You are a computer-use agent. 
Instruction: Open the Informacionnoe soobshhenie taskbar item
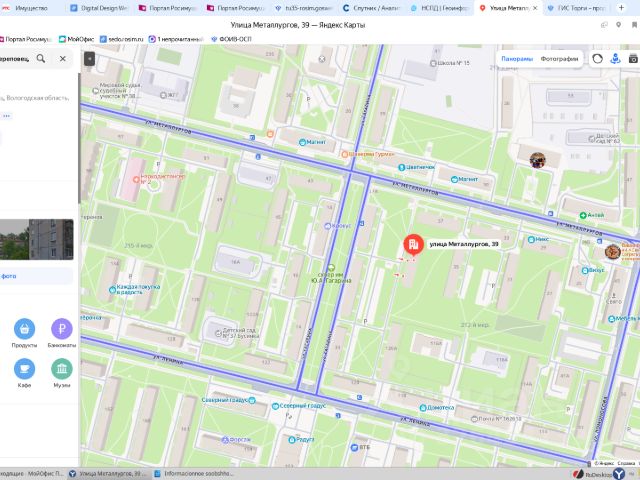(x=194, y=474)
